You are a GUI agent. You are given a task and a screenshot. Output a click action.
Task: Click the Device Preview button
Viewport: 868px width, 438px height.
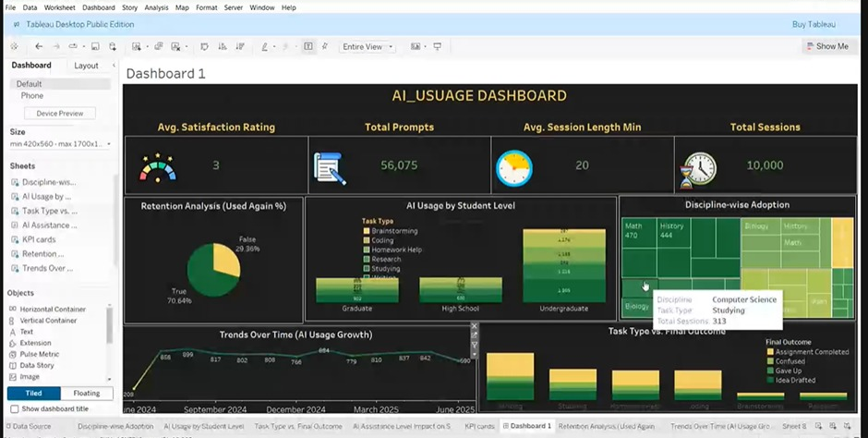click(x=59, y=114)
